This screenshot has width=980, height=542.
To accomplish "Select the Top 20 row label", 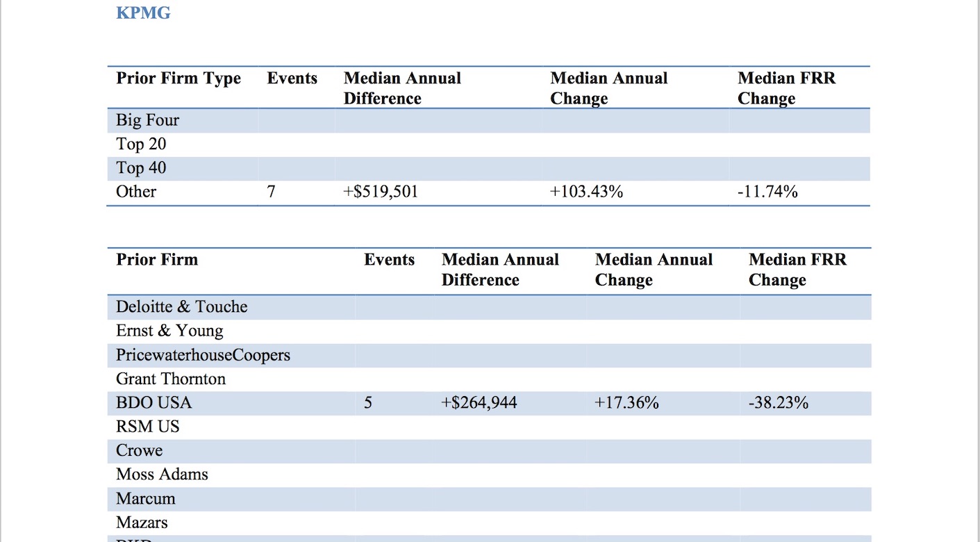I will pos(141,145).
